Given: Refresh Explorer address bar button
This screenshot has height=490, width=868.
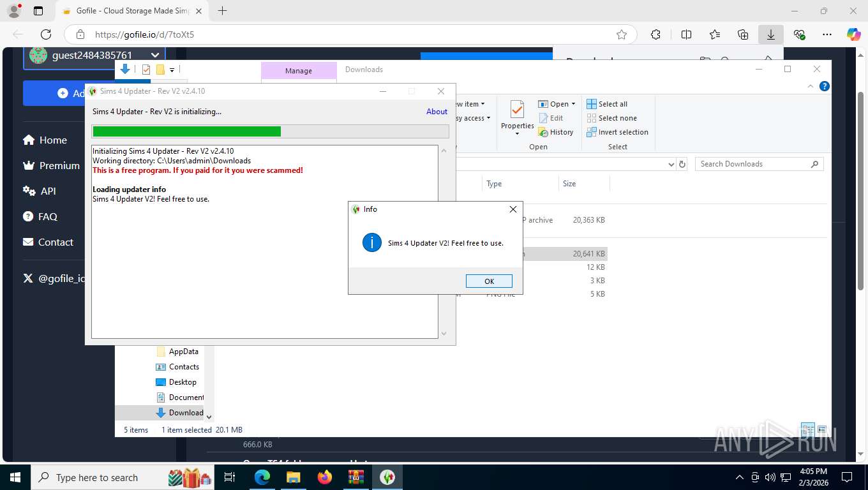Looking at the screenshot, I should [682, 164].
